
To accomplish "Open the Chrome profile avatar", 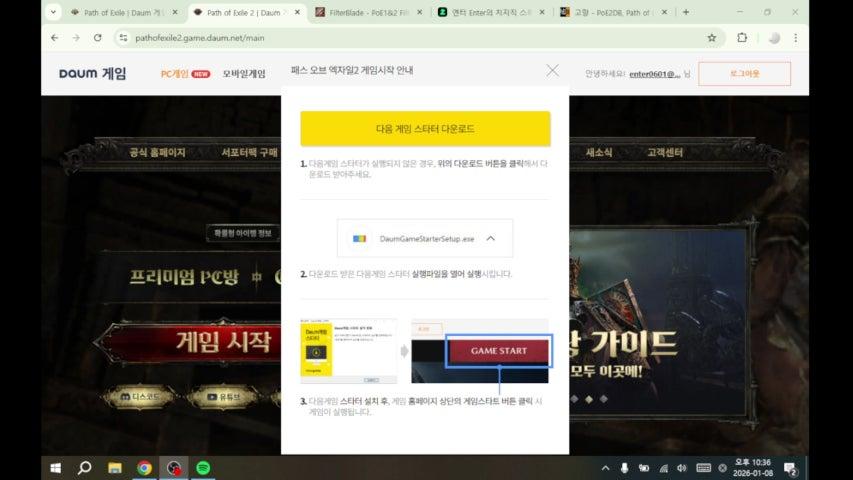I will pos(774,38).
